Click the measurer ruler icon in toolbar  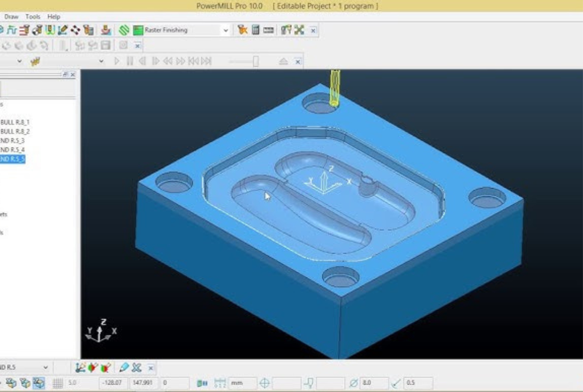(x=268, y=30)
